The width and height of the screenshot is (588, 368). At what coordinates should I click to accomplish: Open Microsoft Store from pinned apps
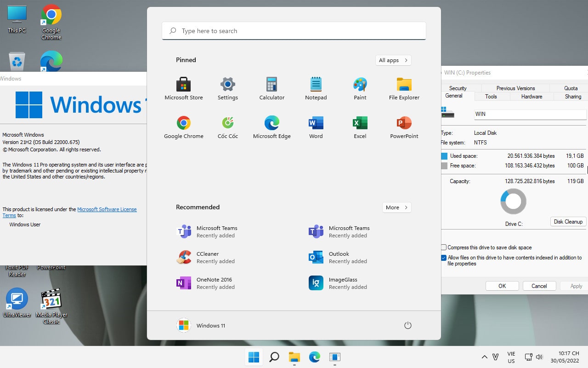pyautogui.click(x=183, y=88)
